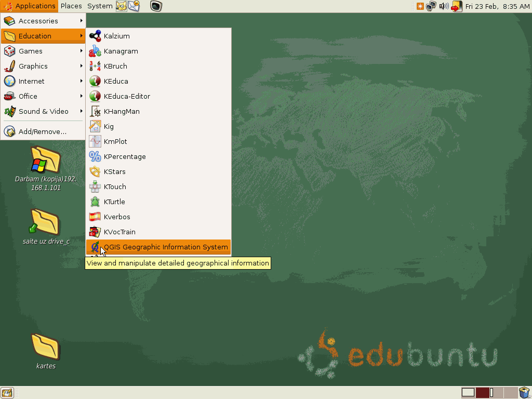Select the Games category label

click(31, 51)
